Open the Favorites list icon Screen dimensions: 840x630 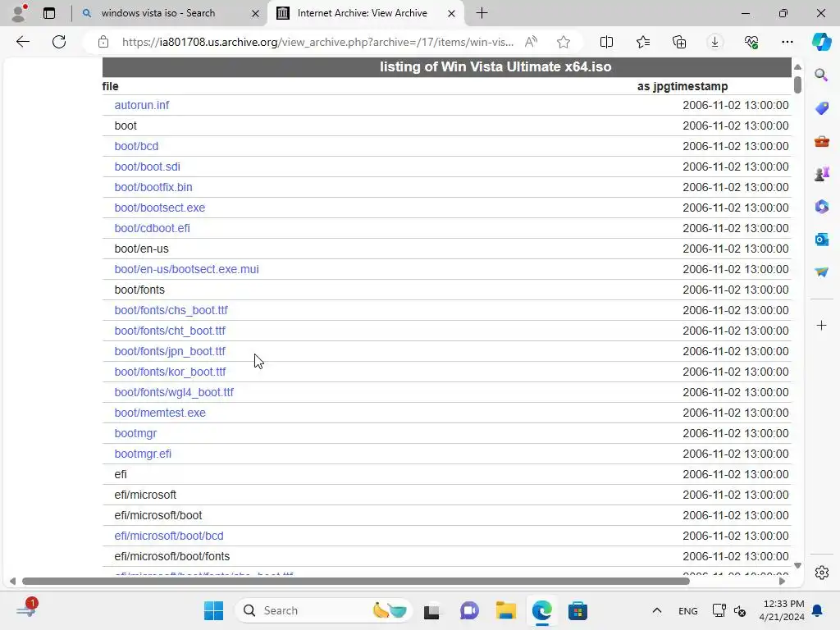(x=643, y=42)
